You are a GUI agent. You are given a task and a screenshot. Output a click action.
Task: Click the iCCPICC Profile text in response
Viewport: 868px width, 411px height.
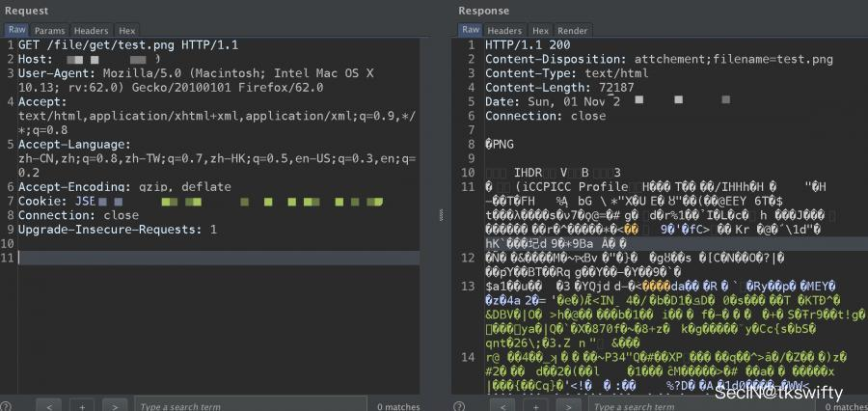click(x=572, y=186)
